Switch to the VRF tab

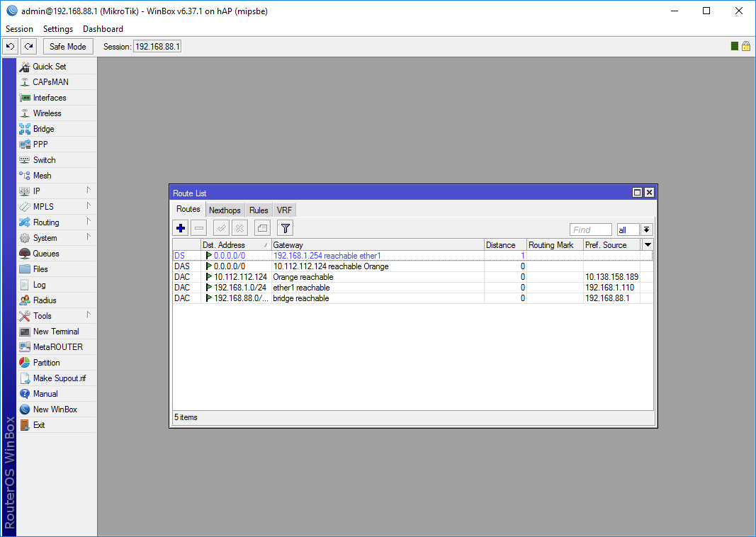284,210
